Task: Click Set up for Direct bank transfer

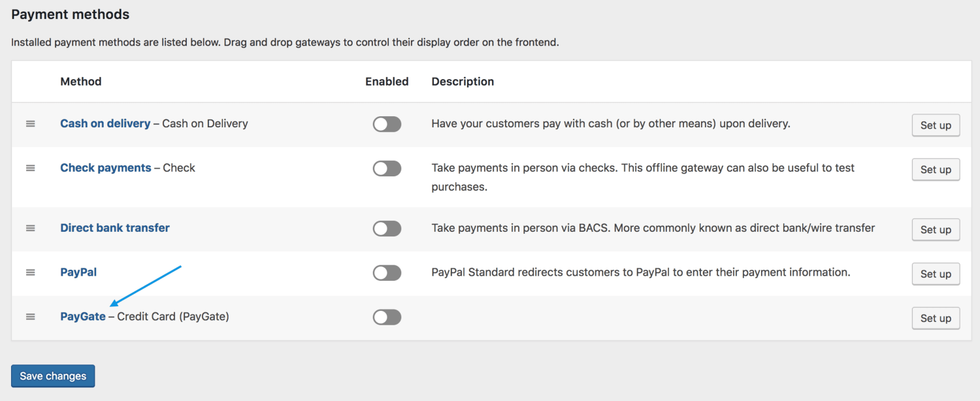Action: click(x=936, y=229)
